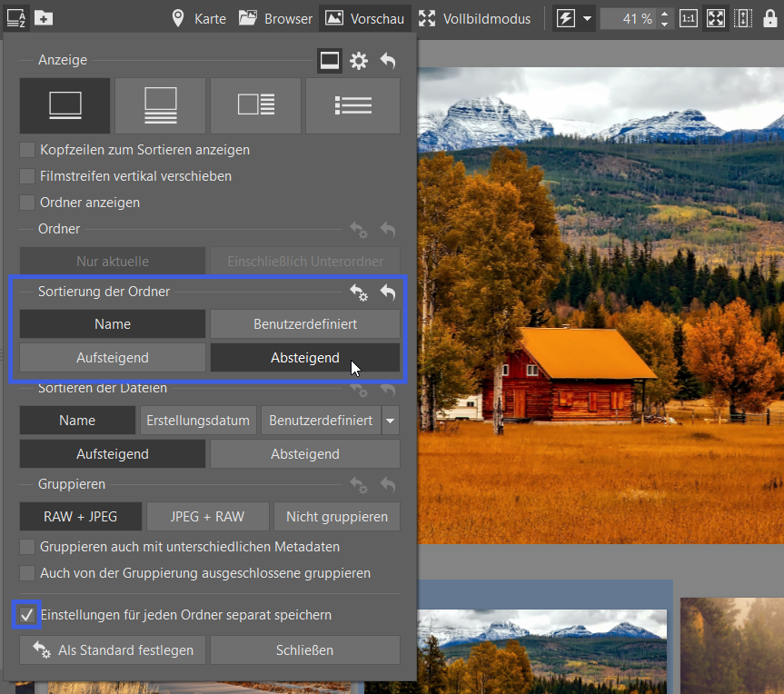
Task: Click the lock zoom icon
Action: [770, 18]
